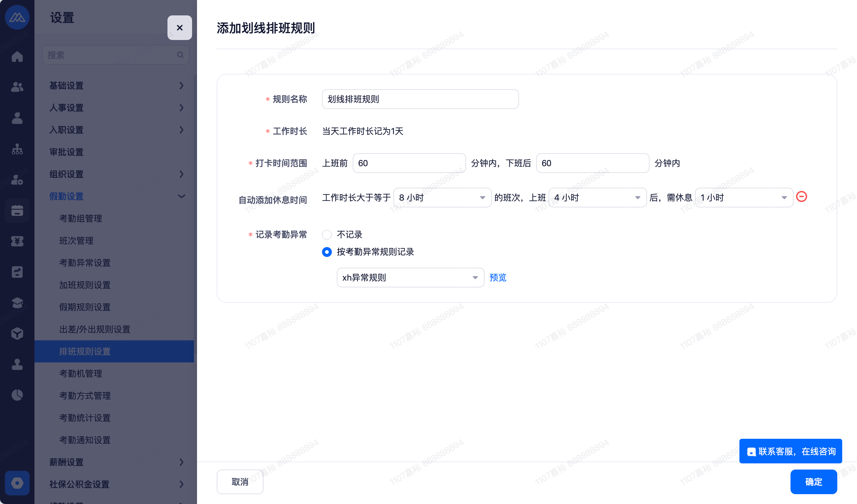Click the red remove rest-time row icon
This screenshot has height=504, width=857.
click(801, 197)
